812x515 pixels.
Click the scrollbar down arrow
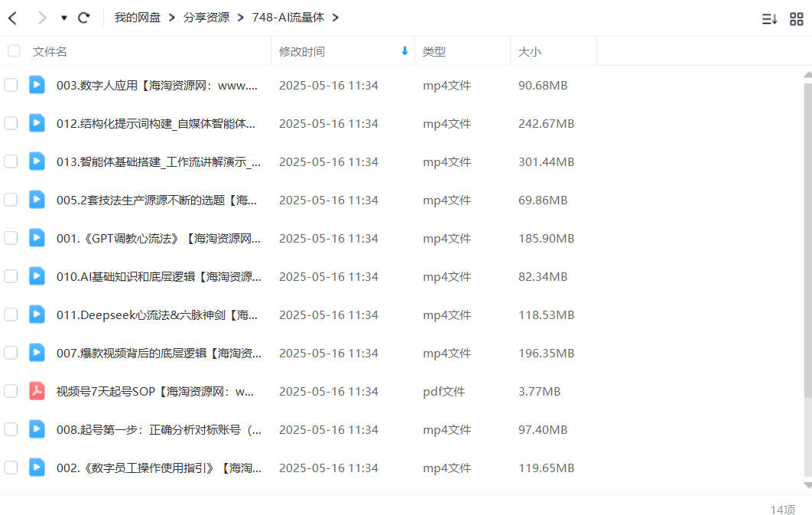pos(808,485)
